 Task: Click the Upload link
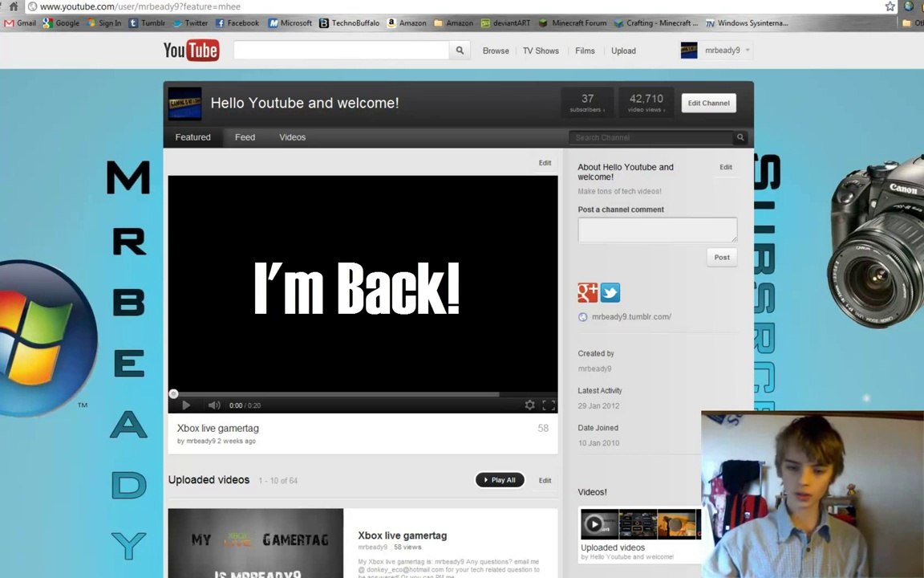[623, 51]
